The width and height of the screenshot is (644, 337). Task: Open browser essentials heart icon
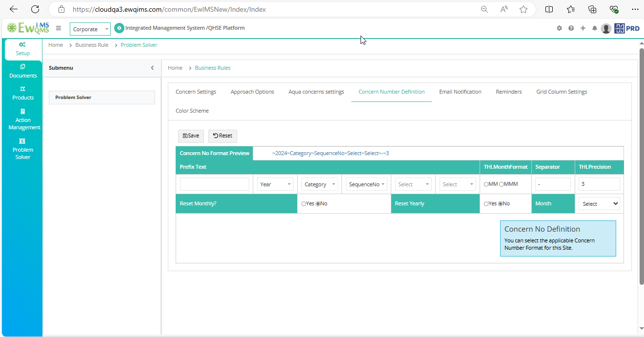[x=614, y=9]
